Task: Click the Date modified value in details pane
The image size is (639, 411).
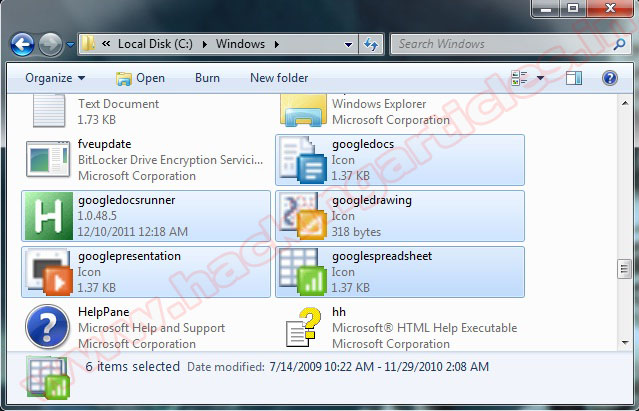Action: click(x=379, y=367)
